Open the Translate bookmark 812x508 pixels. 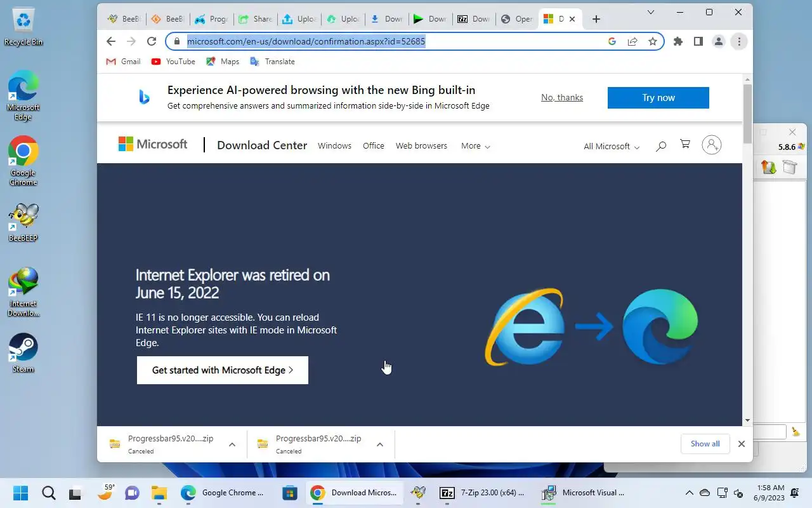tap(272, 62)
